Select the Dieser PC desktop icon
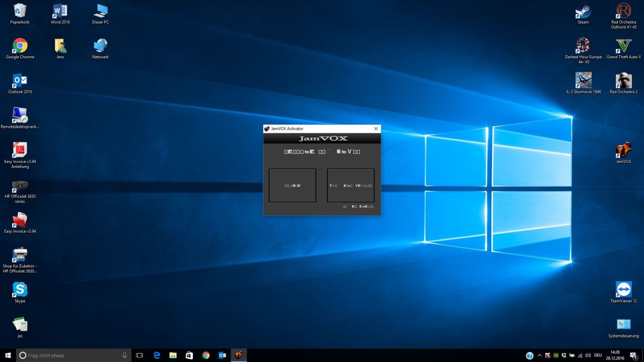Image resolution: width=644 pixels, height=362 pixels. [101, 14]
